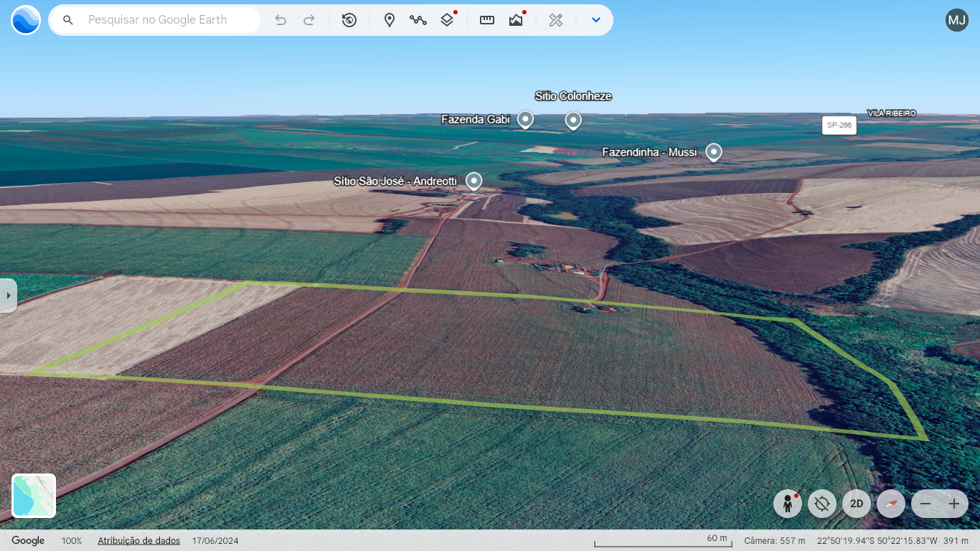
Task: Toggle the 2D view button
Action: pyautogui.click(x=857, y=504)
